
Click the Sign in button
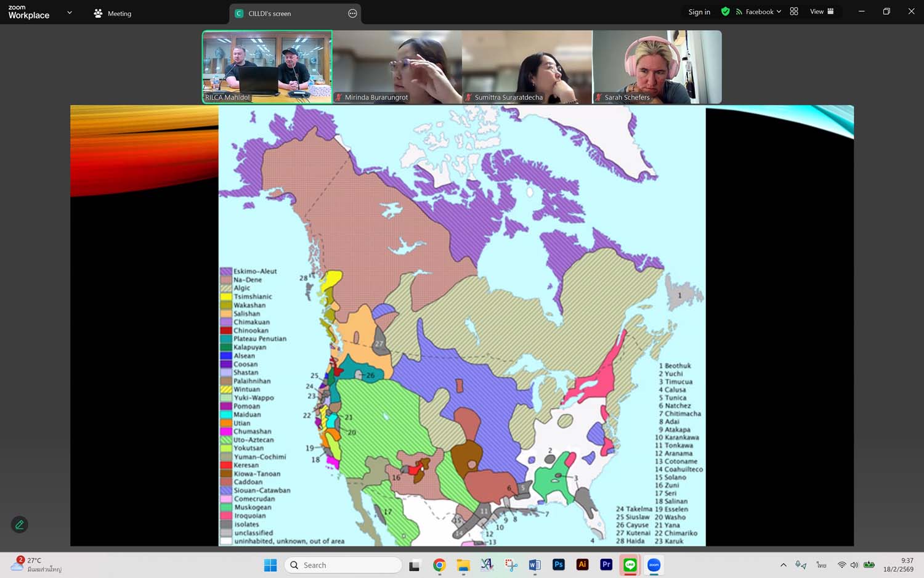point(699,12)
